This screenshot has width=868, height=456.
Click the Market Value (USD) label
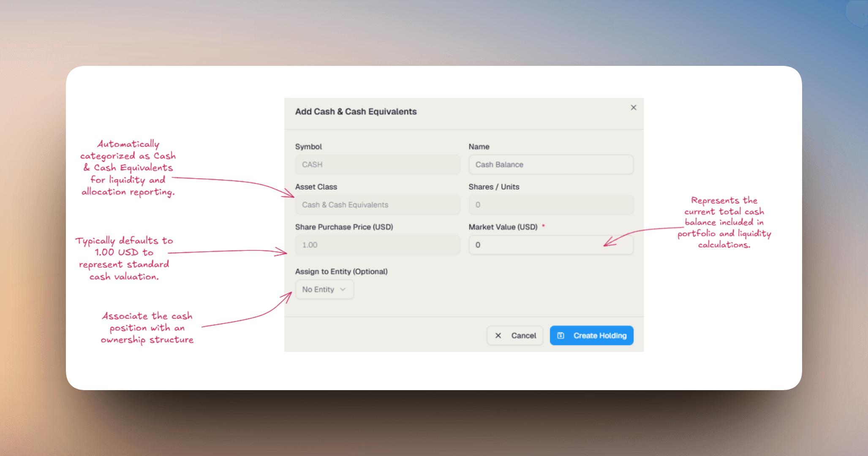pos(503,227)
